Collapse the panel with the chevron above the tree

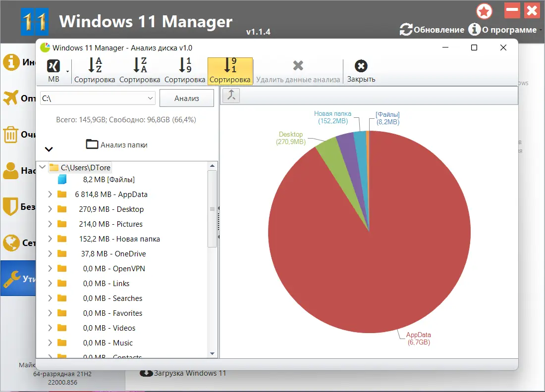coord(49,149)
